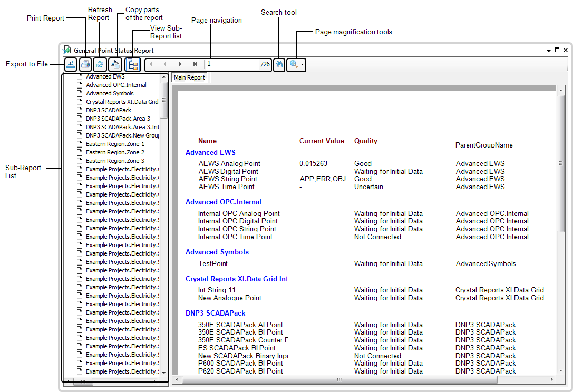Screen dimensions: 573x392
Task: Open the zoom level dropdown arrow
Action: click(x=303, y=65)
